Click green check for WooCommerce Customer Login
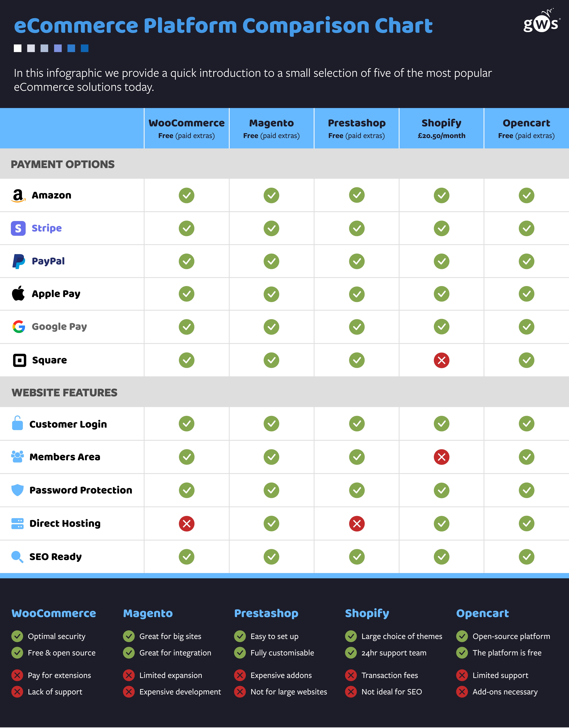The image size is (569, 728). tap(187, 424)
